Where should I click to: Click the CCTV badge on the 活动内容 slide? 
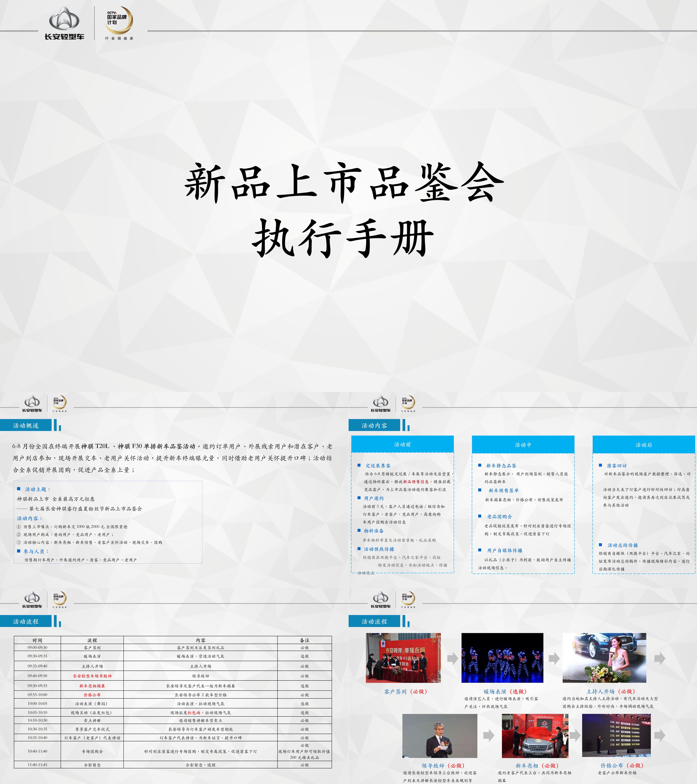click(408, 403)
